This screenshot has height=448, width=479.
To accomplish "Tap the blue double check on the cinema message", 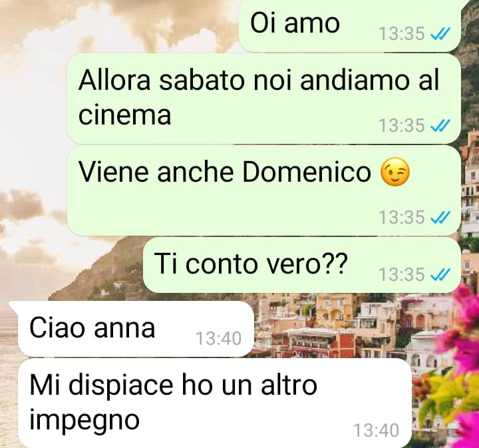I will pos(440,125).
